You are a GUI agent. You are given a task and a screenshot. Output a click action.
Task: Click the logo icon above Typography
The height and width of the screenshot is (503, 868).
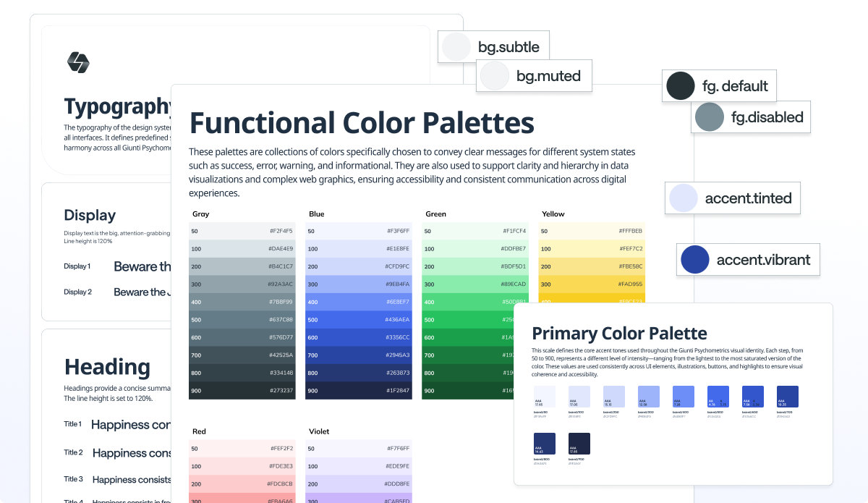pyautogui.click(x=77, y=62)
